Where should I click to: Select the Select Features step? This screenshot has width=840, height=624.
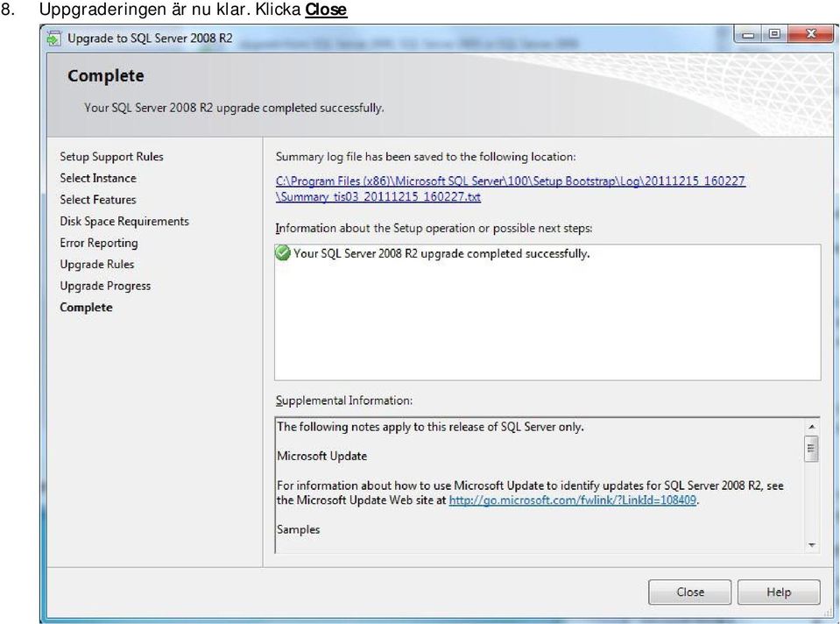98,200
